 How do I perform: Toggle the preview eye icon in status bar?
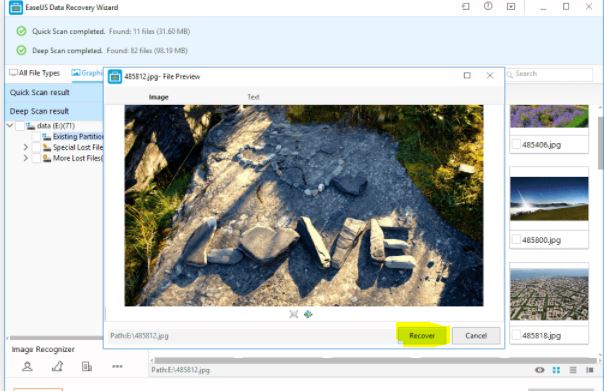540,370
